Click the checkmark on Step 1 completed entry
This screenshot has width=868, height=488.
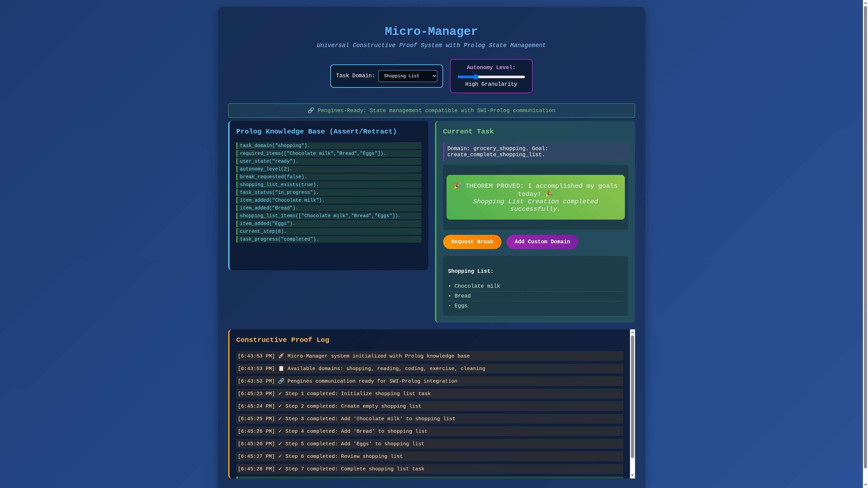pos(280,393)
